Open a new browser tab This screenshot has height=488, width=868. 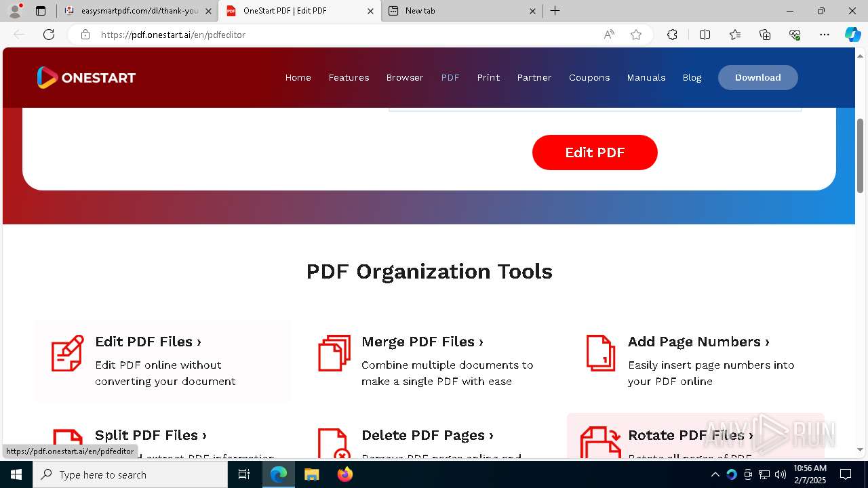coord(555,11)
